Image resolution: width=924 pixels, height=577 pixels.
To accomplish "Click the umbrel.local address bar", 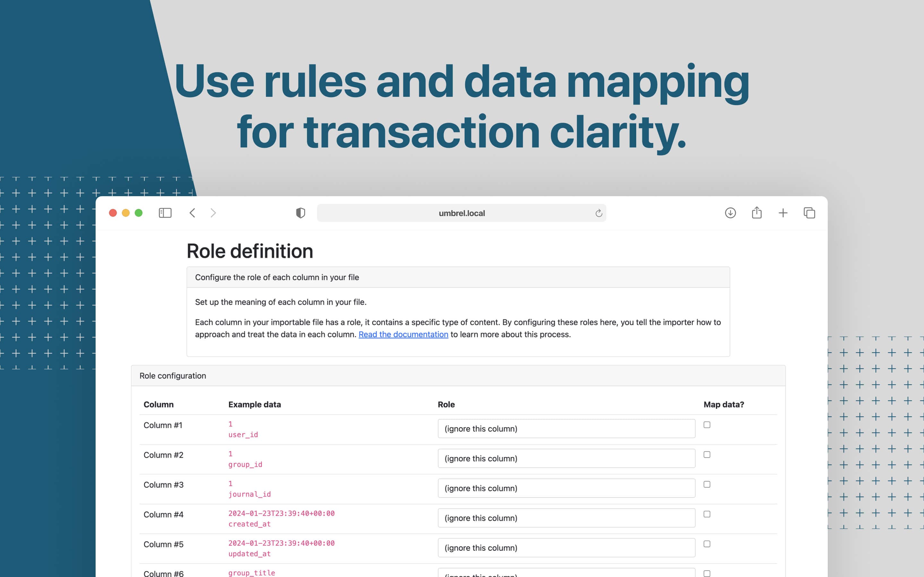I will pos(461,213).
